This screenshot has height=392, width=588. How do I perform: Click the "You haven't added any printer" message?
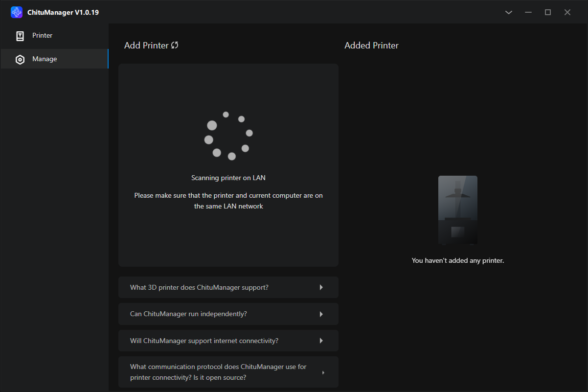click(x=458, y=260)
